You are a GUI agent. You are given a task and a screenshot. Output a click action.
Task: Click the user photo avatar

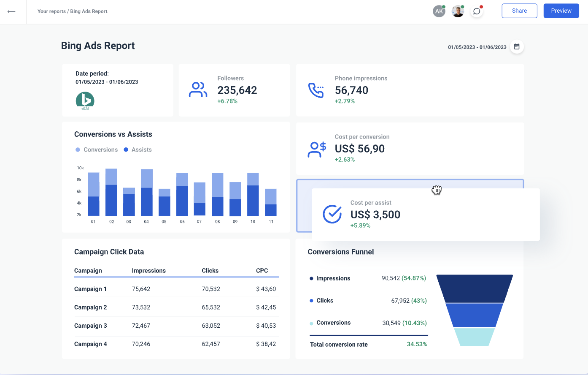[x=458, y=11]
